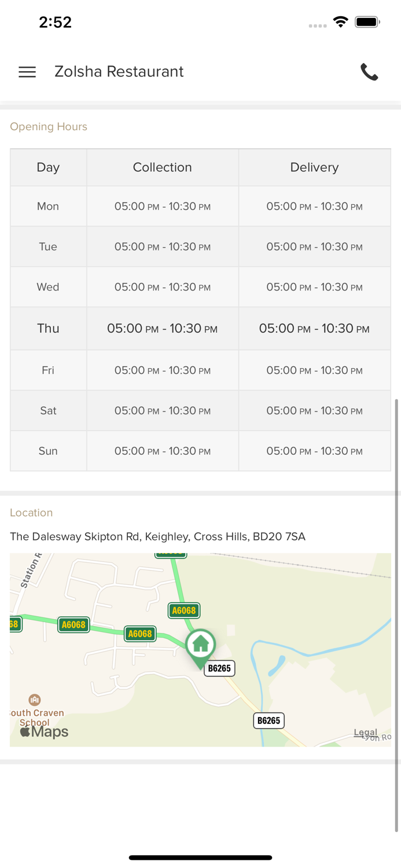Image resolution: width=401 pixels, height=868 pixels.
Task: Tap the phone call icon
Action: point(369,72)
